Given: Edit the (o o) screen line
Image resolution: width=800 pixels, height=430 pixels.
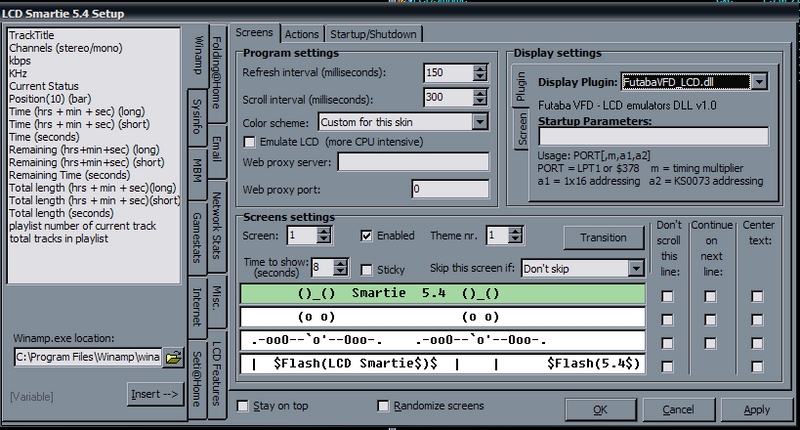Looking at the screenshot, I should pyautogui.click(x=442, y=317).
